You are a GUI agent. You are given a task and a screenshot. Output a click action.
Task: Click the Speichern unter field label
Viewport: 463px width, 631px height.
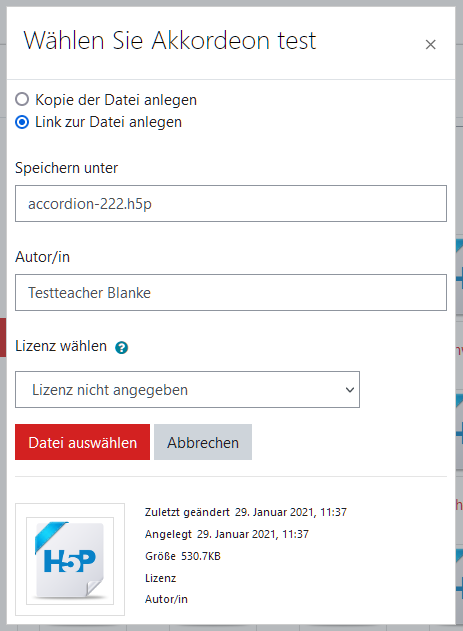click(67, 168)
